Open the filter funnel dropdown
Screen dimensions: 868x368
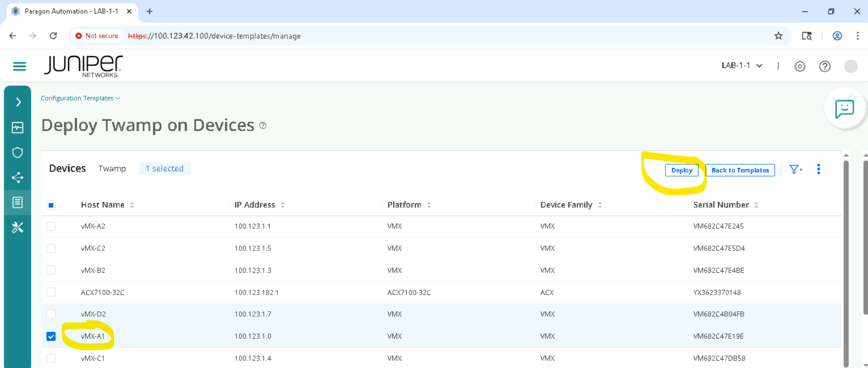click(x=795, y=170)
